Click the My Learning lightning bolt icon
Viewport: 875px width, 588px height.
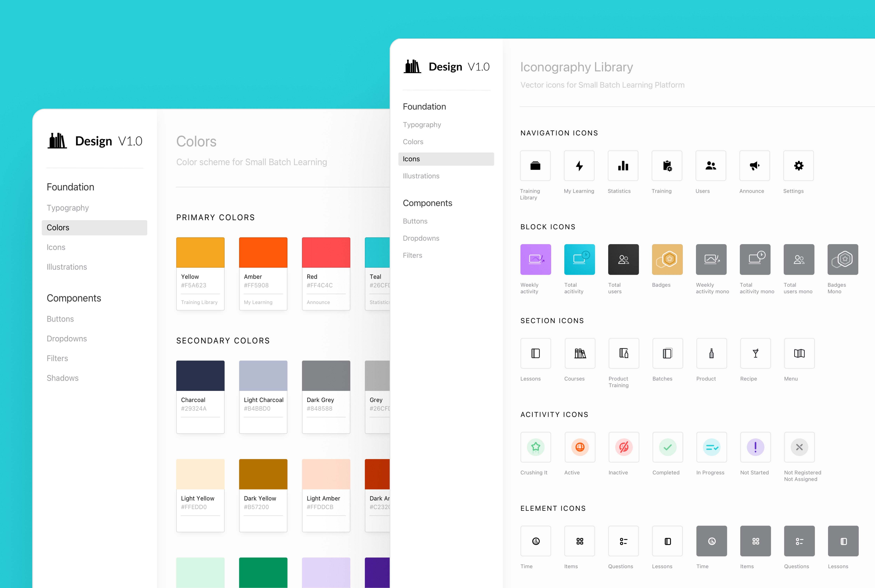click(579, 166)
